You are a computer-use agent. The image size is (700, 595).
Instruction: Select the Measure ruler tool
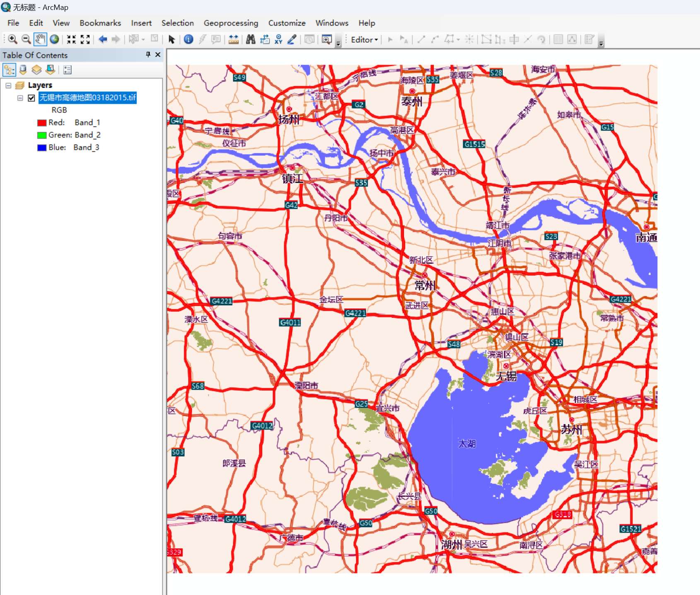234,39
